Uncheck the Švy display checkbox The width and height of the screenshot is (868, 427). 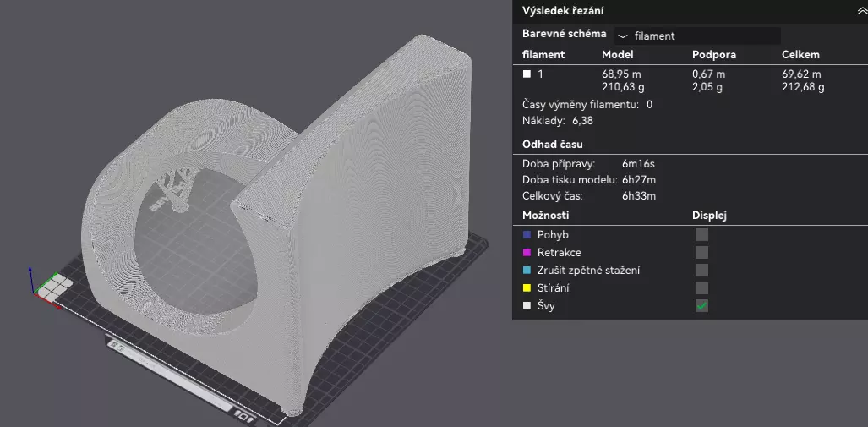pos(701,306)
